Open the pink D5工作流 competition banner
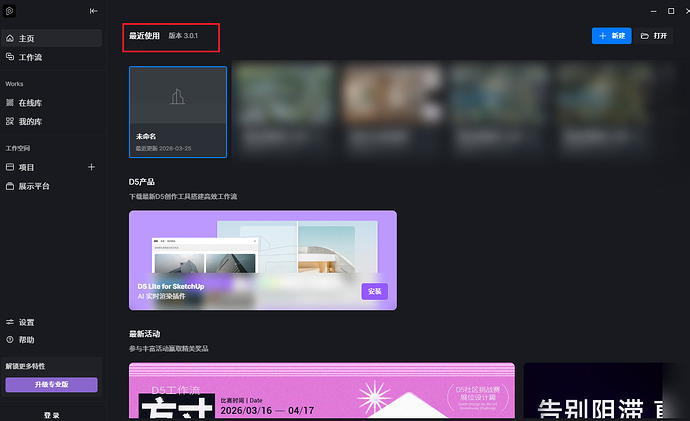 pyautogui.click(x=321, y=392)
